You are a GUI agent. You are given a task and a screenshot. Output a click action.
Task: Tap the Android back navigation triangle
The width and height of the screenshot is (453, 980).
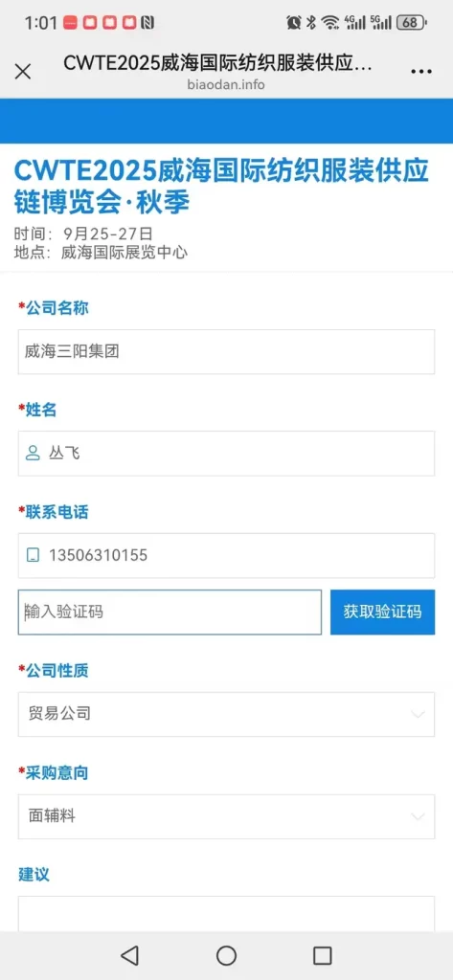click(129, 955)
